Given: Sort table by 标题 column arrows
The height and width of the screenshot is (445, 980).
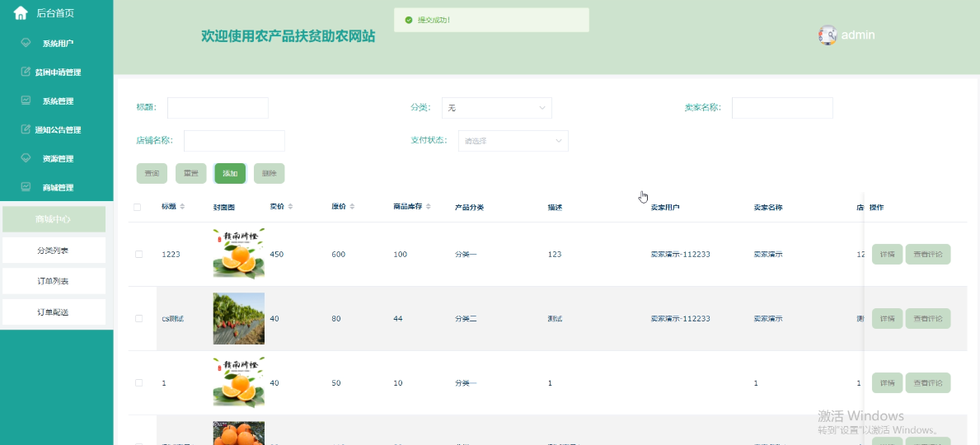Looking at the screenshot, I should point(182,207).
